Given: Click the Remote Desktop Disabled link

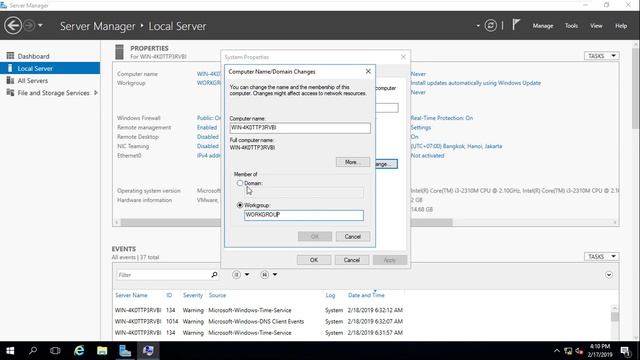Looking at the screenshot, I should click(x=208, y=137).
